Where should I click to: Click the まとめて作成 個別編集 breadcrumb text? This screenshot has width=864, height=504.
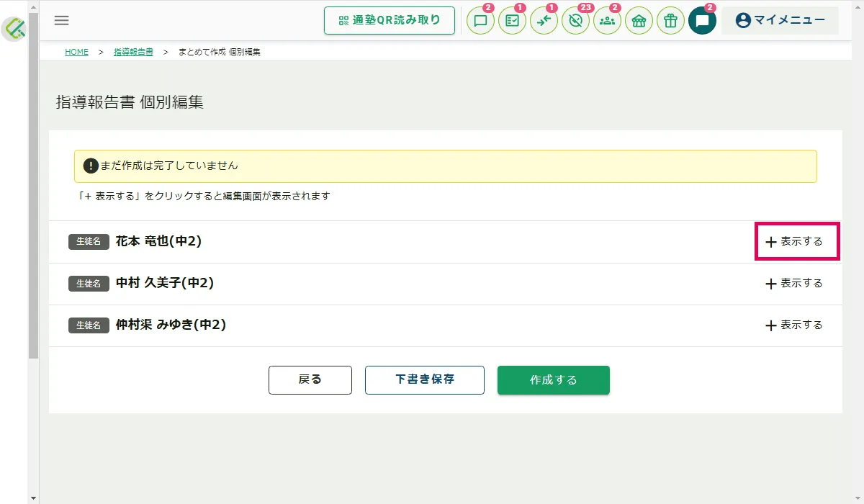(x=220, y=53)
